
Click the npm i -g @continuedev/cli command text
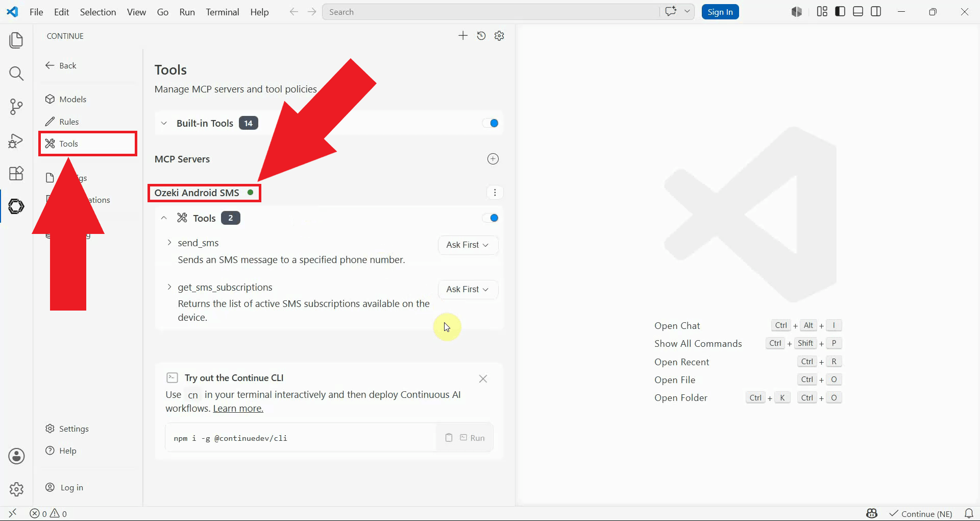coord(230,438)
